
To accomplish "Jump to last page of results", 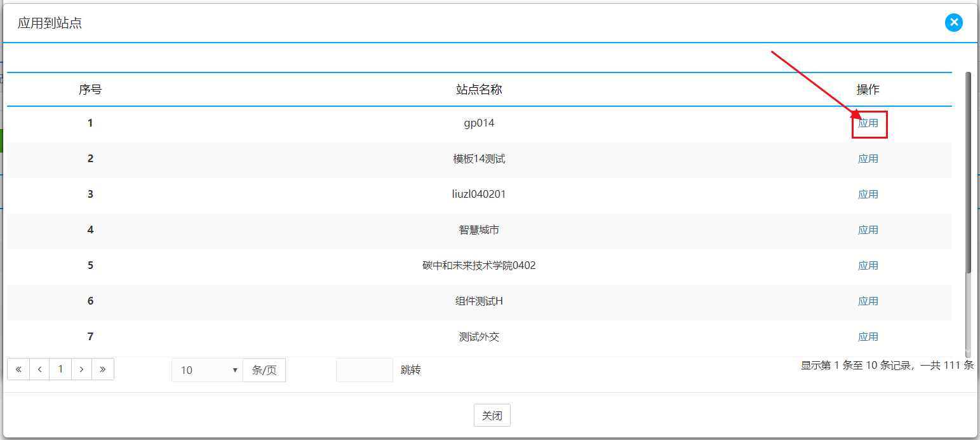I will pyautogui.click(x=103, y=369).
